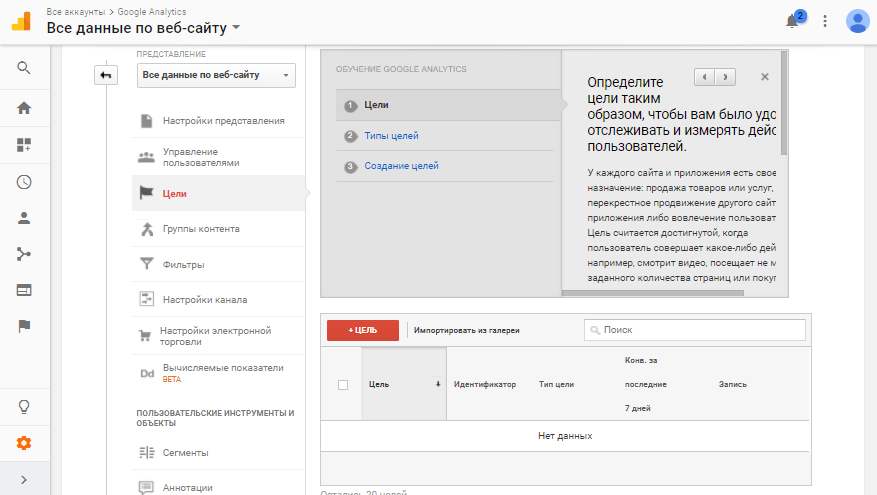The width and height of the screenshot is (877, 495).
Task: Open Audience person icon in sidebar
Action: (23, 217)
